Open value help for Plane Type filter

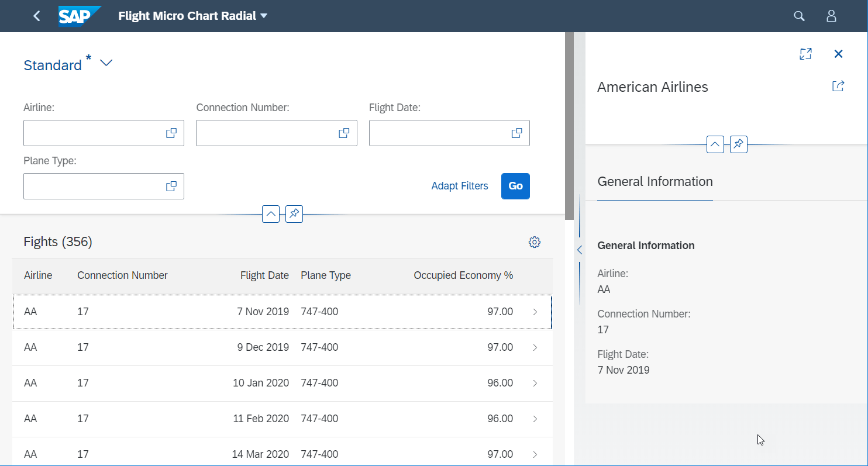click(171, 186)
